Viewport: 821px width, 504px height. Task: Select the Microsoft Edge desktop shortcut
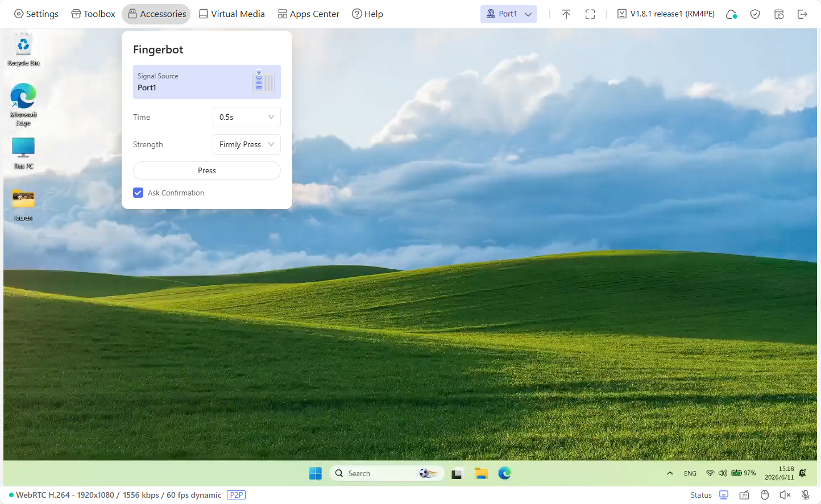pyautogui.click(x=23, y=105)
